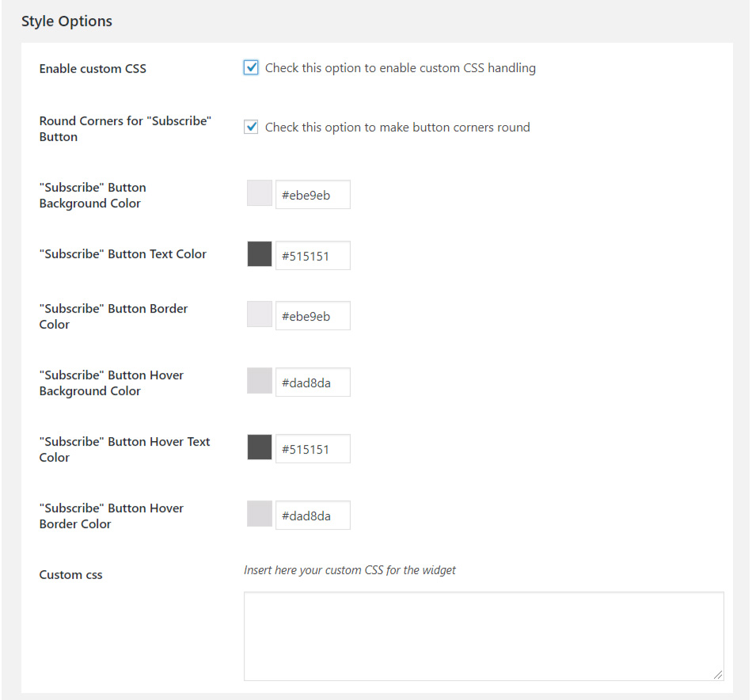Click the Button Text Color hex field
752x700 pixels.
313,256
